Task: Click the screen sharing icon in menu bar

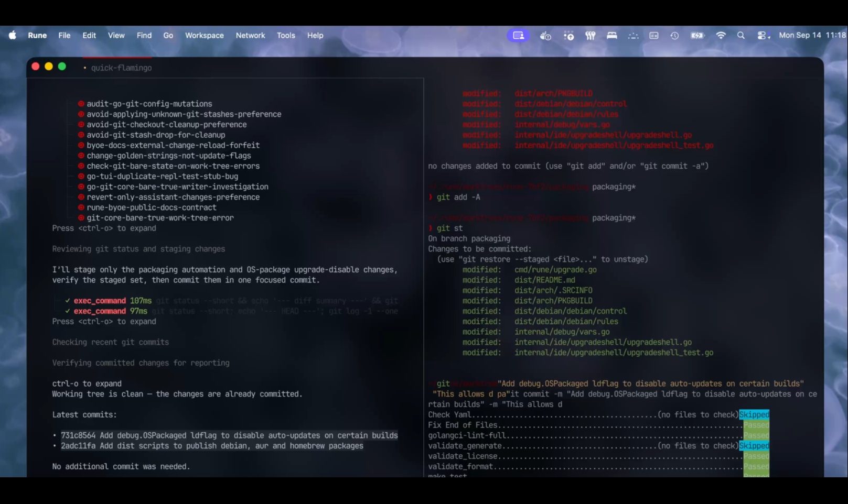Action: (x=518, y=36)
